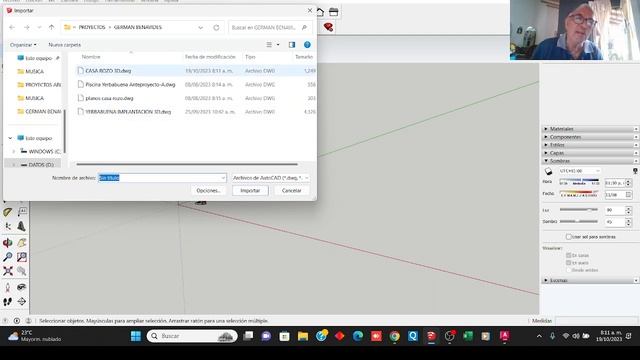Click the red ruby extension icon
Viewport: 640px width, 360px height.
[328, 27]
